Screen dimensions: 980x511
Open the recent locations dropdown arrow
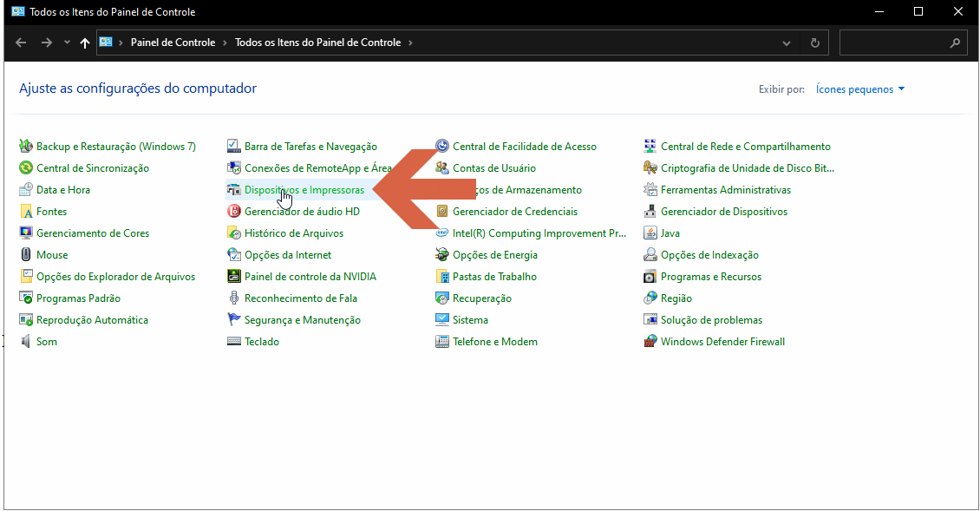coord(67,43)
